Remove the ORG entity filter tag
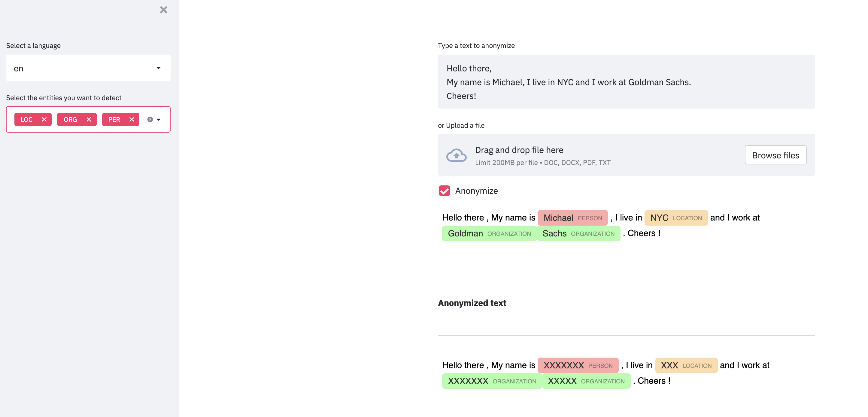The image size is (868, 417). (88, 119)
